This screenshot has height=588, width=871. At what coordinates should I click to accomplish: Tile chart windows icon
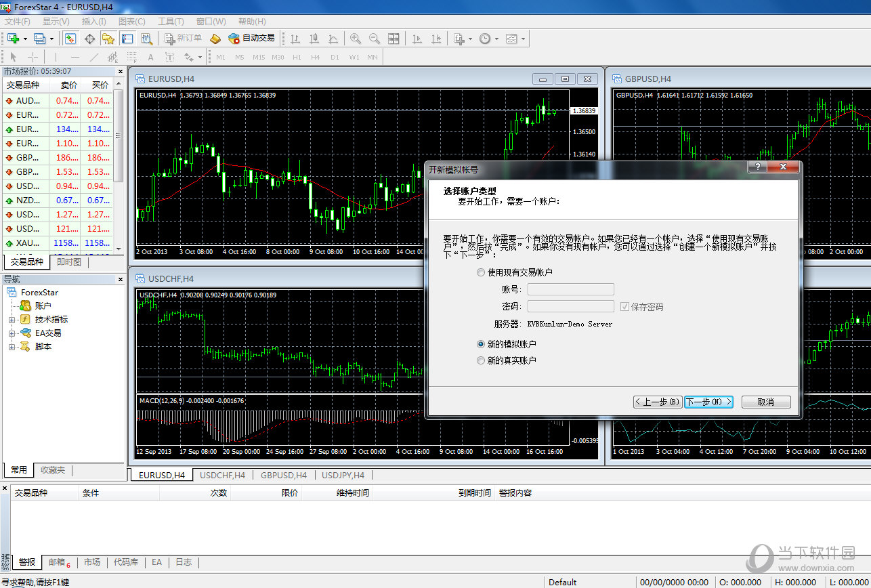[x=394, y=39]
